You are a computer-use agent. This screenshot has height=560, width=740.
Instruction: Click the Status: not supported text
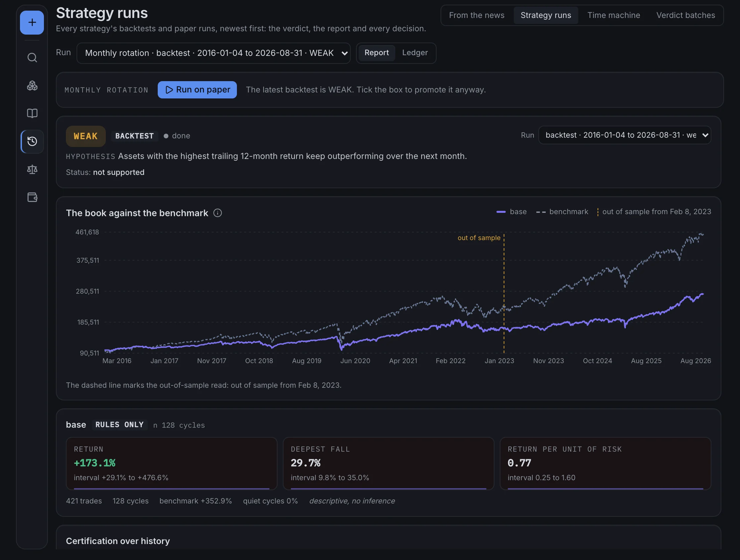[105, 172]
